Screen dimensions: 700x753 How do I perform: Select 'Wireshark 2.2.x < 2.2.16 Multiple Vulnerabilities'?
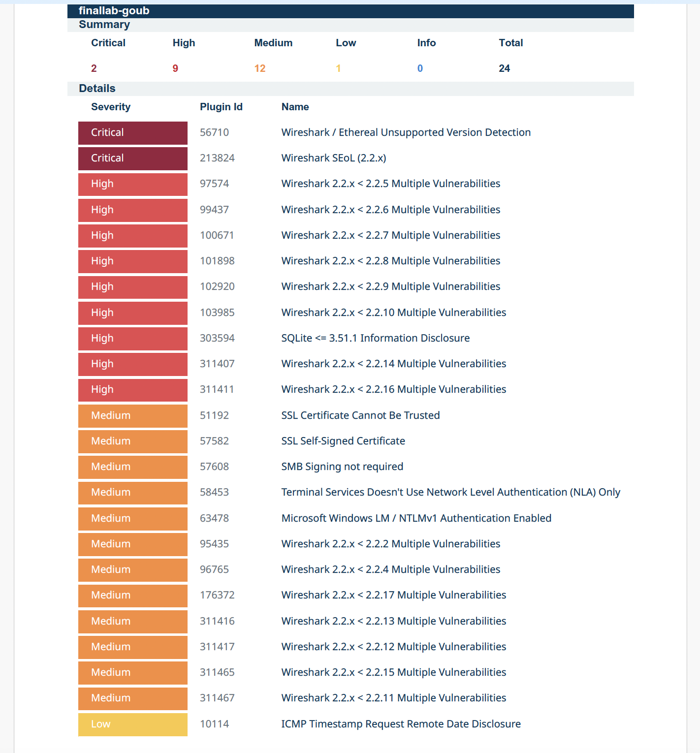coord(394,389)
